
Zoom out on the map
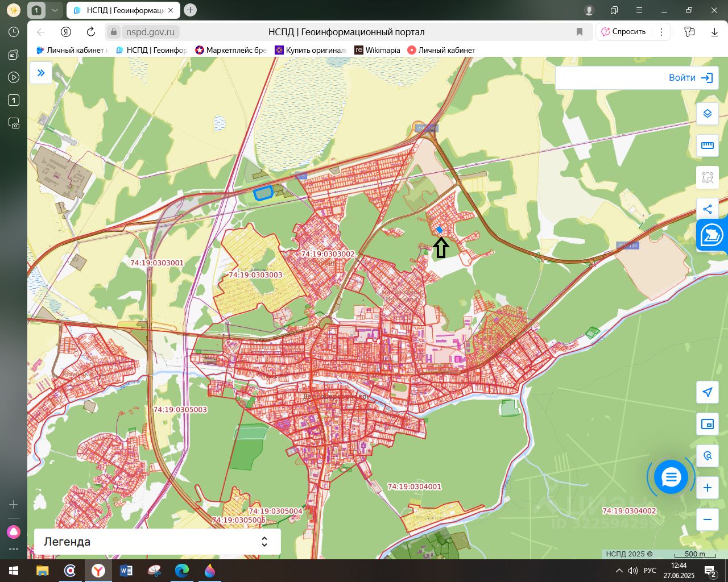tap(707, 519)
